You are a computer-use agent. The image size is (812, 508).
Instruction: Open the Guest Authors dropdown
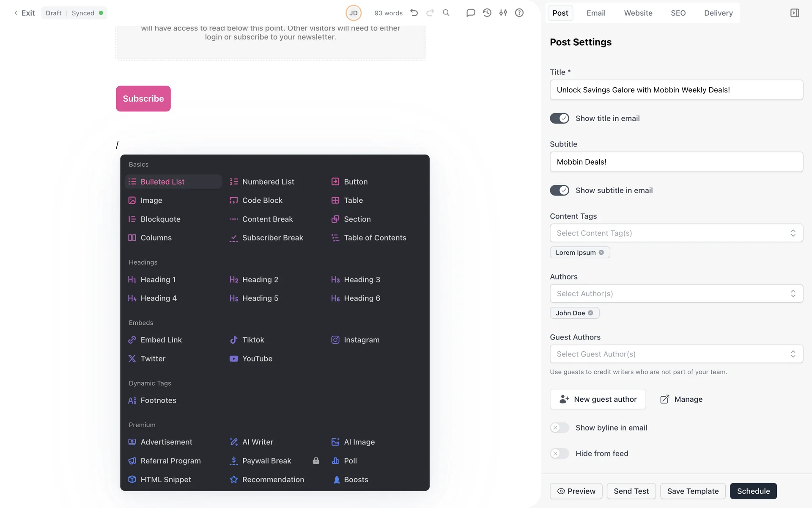(676, 354)
